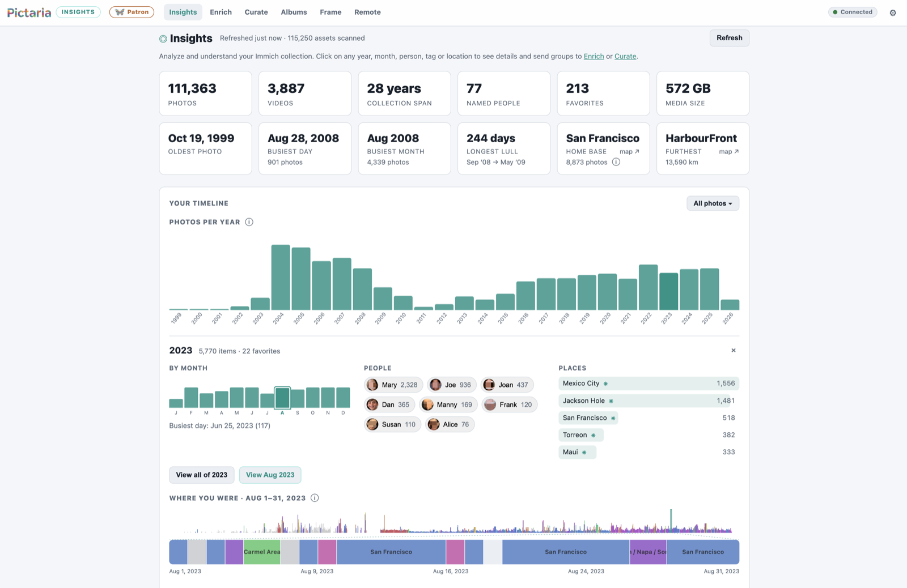Follow the Curate link in description
Viewport: 907px width, 588px height.
(x=625, y=56)
